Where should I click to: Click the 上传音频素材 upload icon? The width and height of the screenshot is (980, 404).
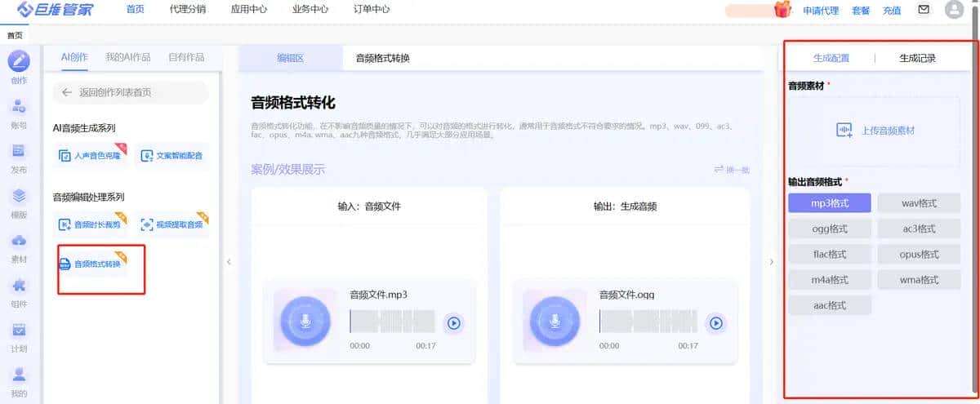(844, 131)
